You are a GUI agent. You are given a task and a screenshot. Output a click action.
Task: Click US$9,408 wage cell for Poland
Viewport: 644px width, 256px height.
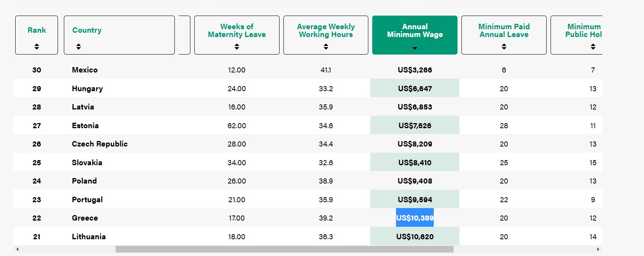415,181
